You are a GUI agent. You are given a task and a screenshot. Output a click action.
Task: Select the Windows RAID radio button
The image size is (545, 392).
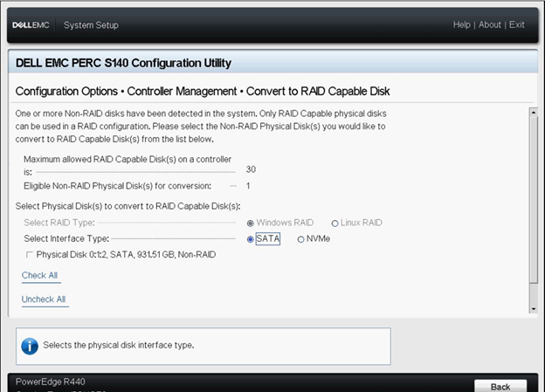click(x=250, y=224)
